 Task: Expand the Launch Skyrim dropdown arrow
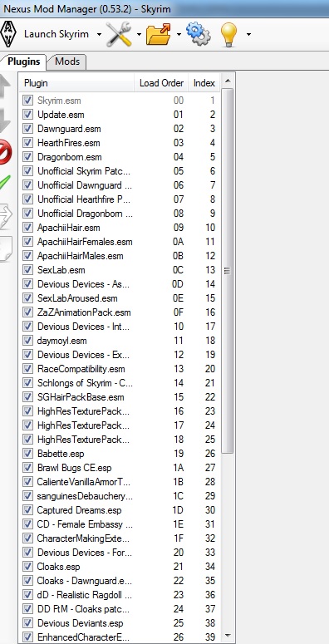pyautogui.click(x=99, y=35)
